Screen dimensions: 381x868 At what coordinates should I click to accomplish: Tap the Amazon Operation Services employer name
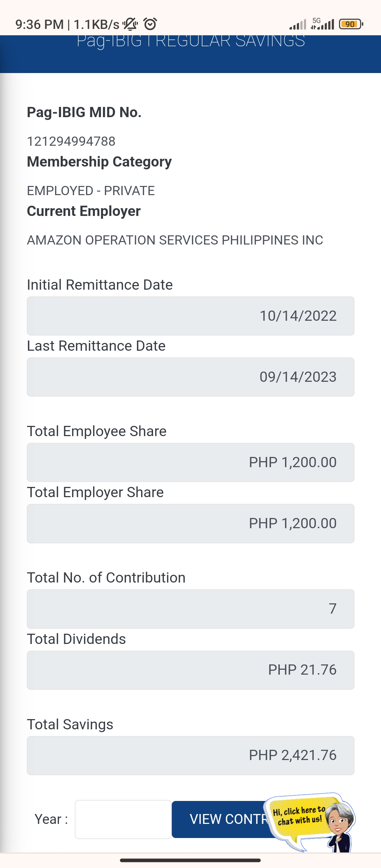pos(175,240)
